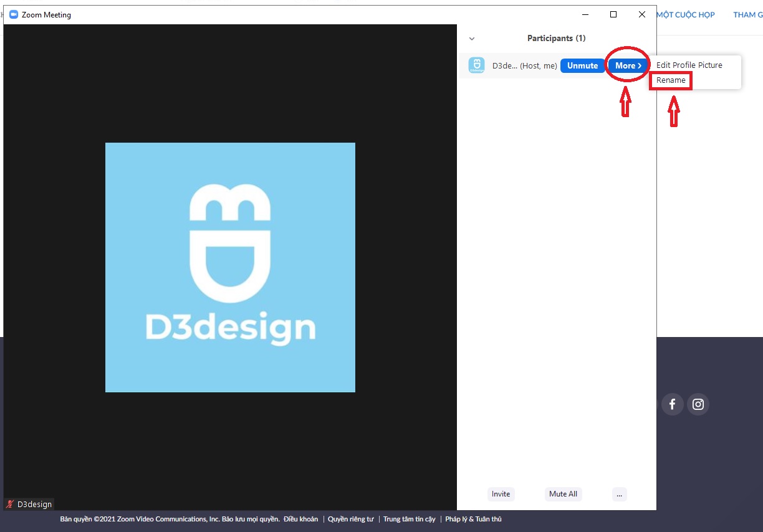Click the muted microphone icon beside D3design

[10, 505]
